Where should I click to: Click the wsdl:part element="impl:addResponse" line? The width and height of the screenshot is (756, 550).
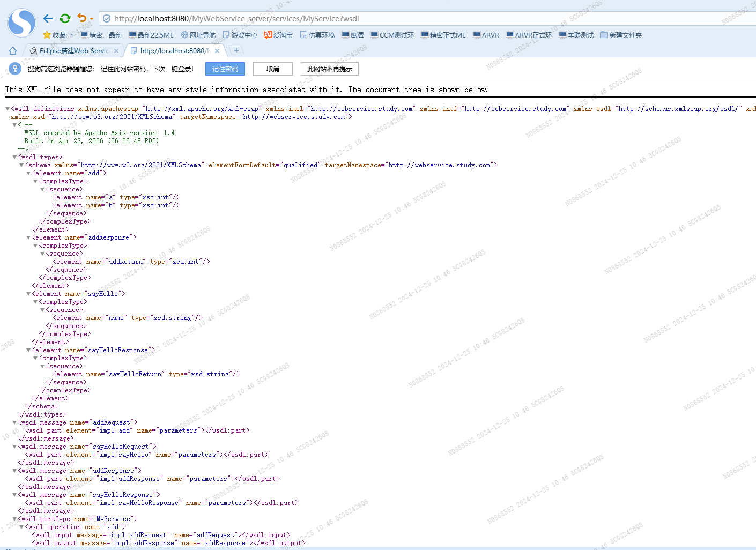(152, 479)
